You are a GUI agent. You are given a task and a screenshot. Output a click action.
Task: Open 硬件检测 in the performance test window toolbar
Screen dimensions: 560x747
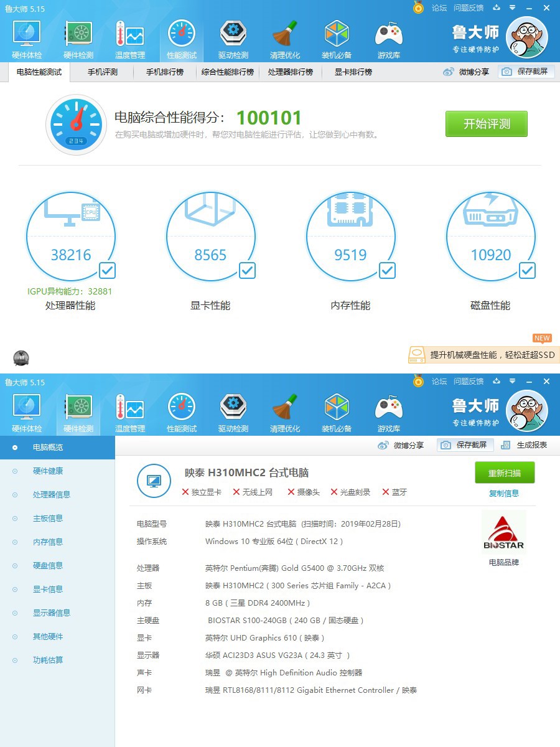78,40
